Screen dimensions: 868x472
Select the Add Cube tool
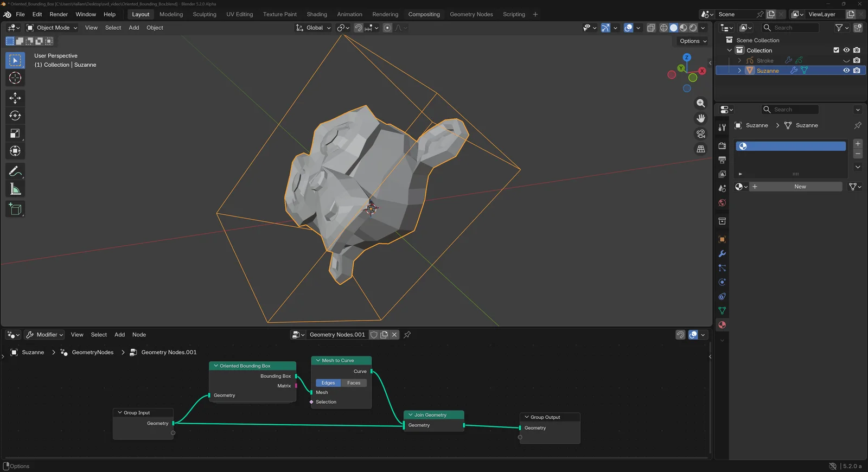tap(15, 209)
